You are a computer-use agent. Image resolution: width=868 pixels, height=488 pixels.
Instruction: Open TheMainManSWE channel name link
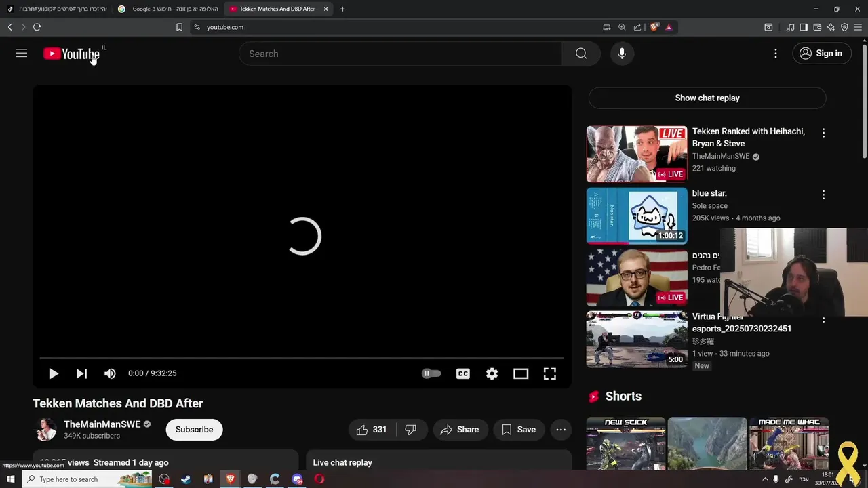[x=102, y=424]
